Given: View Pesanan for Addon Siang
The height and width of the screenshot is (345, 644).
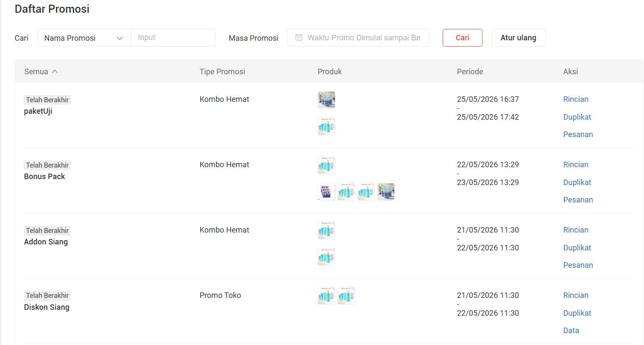Looking at the screenshot, I should (x=578, y=265).
